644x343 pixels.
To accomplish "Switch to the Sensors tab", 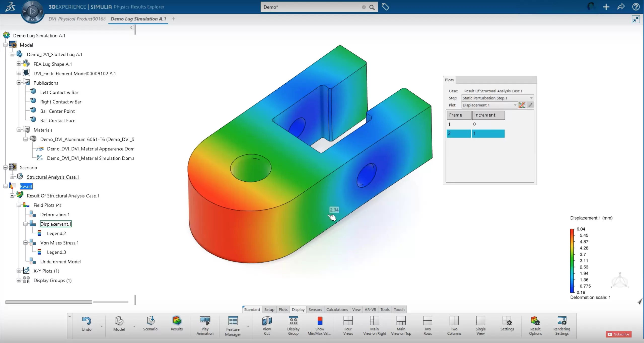I will pos(315,310).
